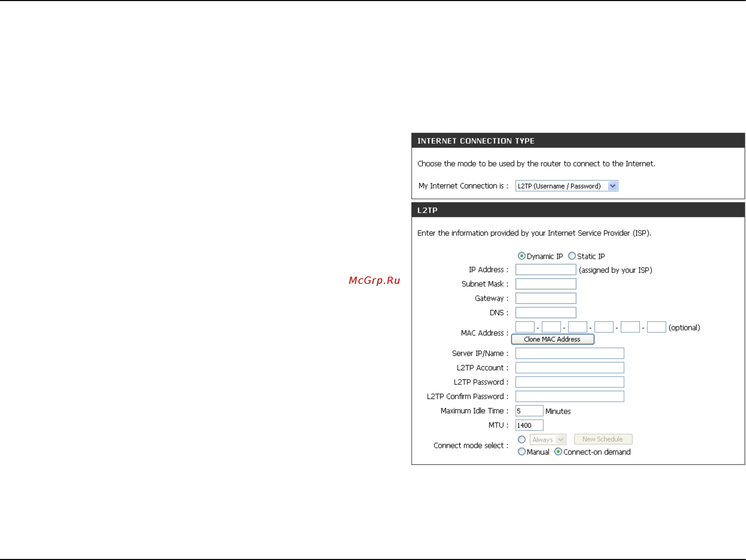
Task: Click the Subnet Mask input field
Action: click(546, 284)
